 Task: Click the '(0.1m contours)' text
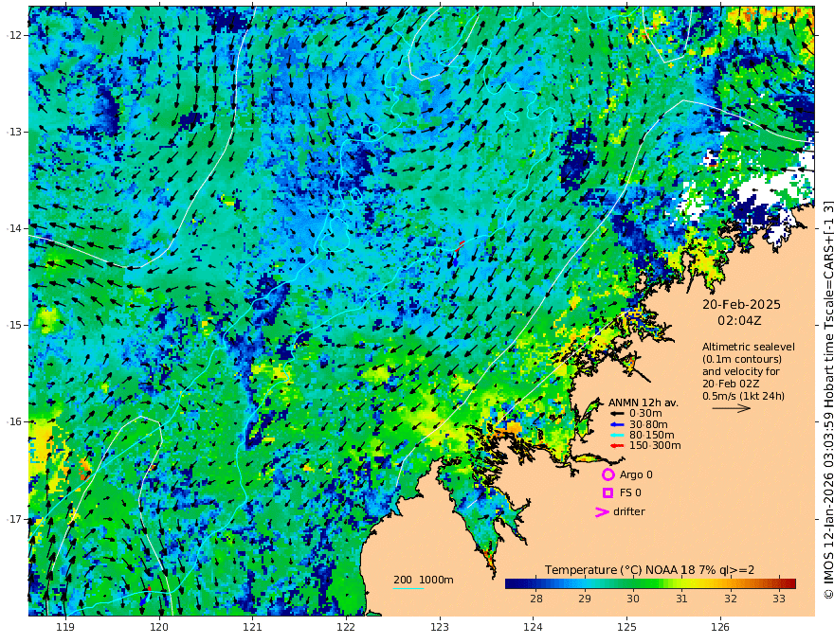pyautogui.click(x=741, y=359)
